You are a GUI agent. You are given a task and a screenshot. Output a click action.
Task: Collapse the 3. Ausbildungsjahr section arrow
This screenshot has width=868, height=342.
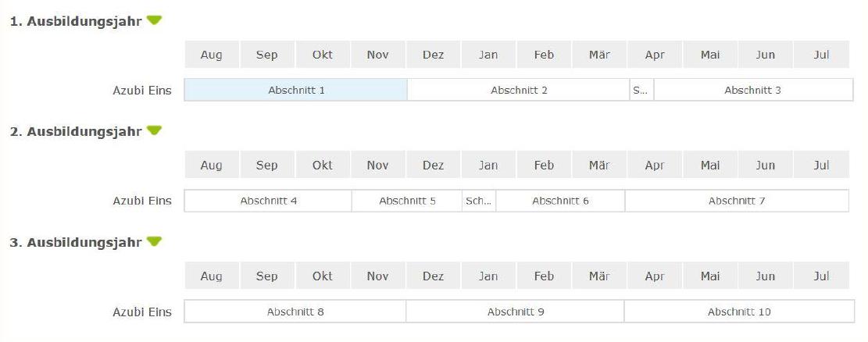pyautogui.click(x=154, y=241)
